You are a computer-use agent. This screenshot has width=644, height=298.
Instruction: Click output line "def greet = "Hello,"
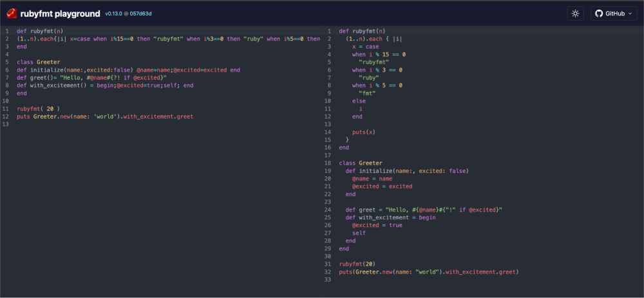pos(424,210)
